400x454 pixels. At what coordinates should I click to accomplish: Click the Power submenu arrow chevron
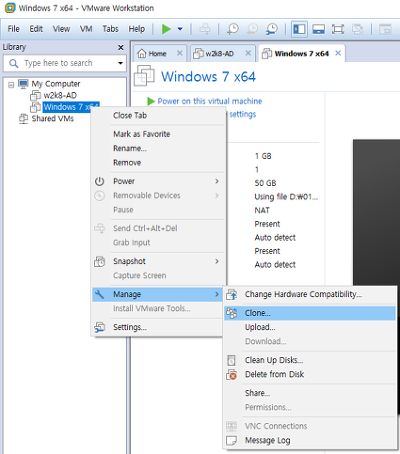[x=217, y=181]
